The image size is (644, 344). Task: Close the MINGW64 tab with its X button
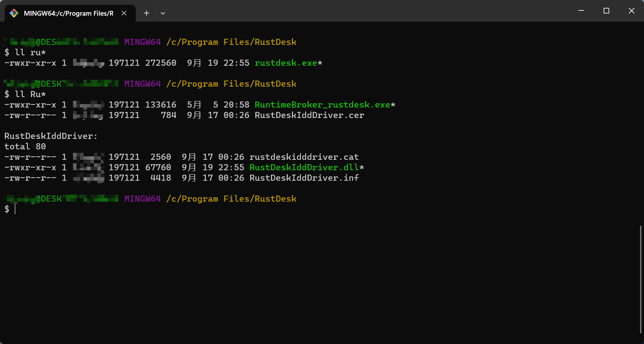(123, 13)
